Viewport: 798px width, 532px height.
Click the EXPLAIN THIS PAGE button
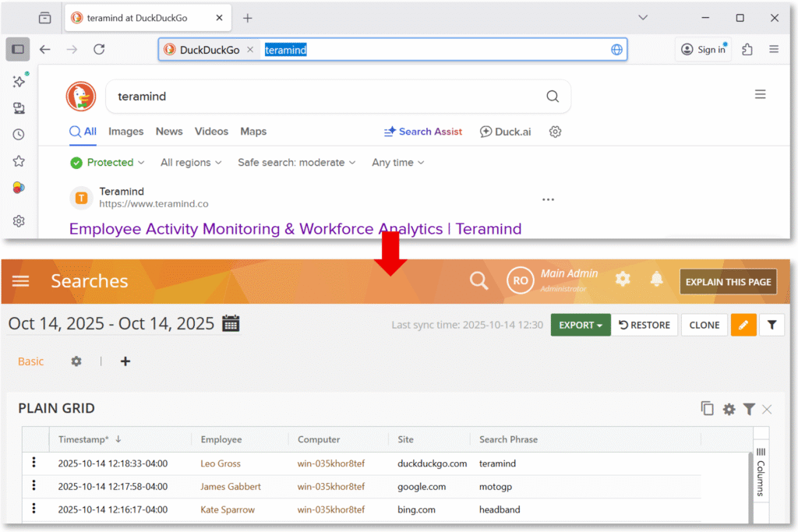728,281
